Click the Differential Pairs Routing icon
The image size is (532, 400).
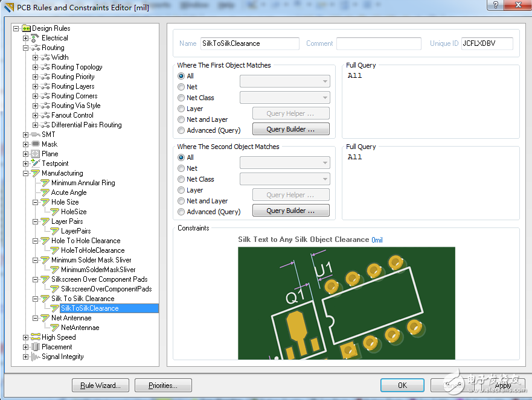click(x=45, y=125)
